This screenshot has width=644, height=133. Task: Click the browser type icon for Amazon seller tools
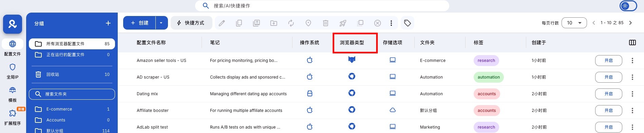(x=352, y=60)
